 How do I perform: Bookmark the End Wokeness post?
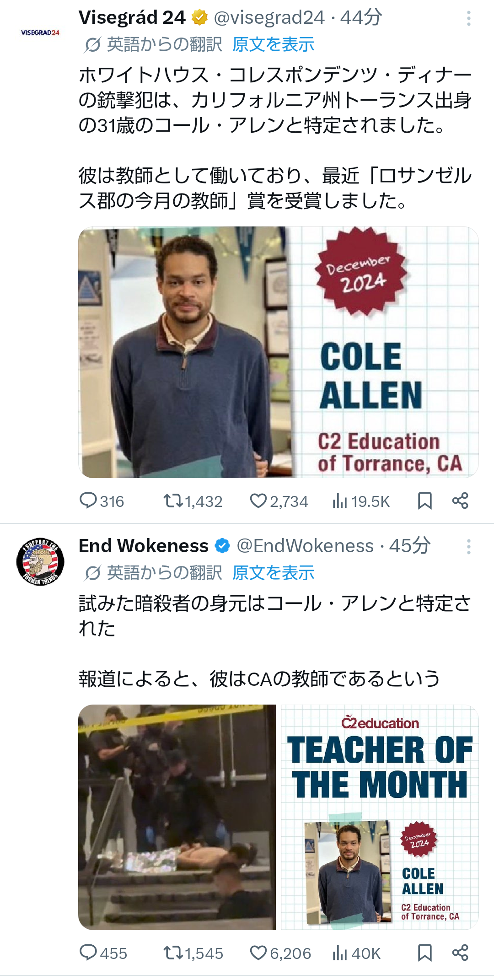[x=425, y=953]
